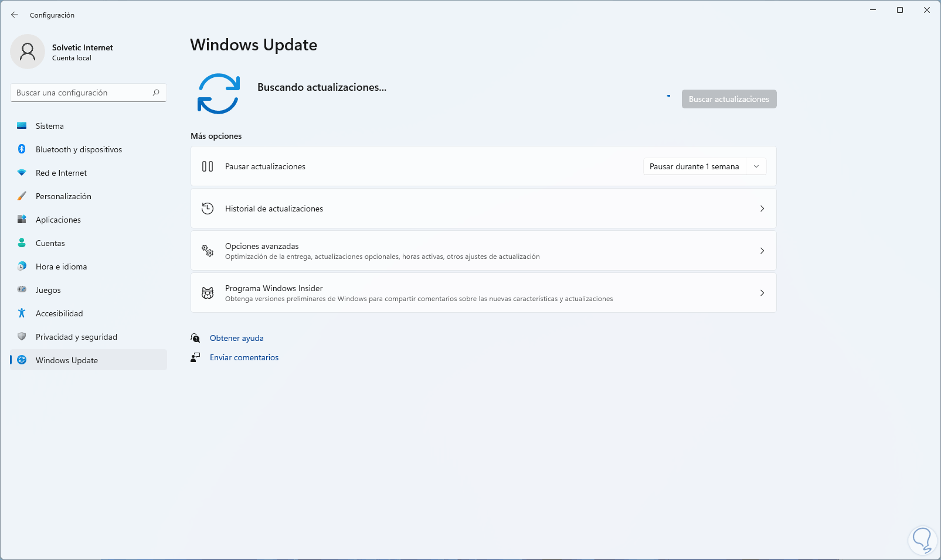Select Red e Internet in sidebar

click(x=89, y=173)
